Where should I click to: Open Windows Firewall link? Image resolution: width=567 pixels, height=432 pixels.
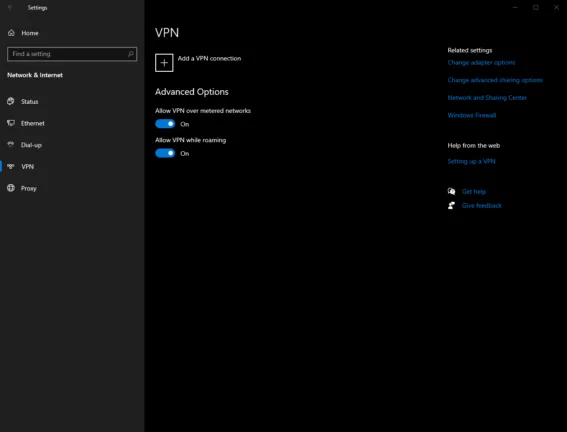(x=472, y=115)
